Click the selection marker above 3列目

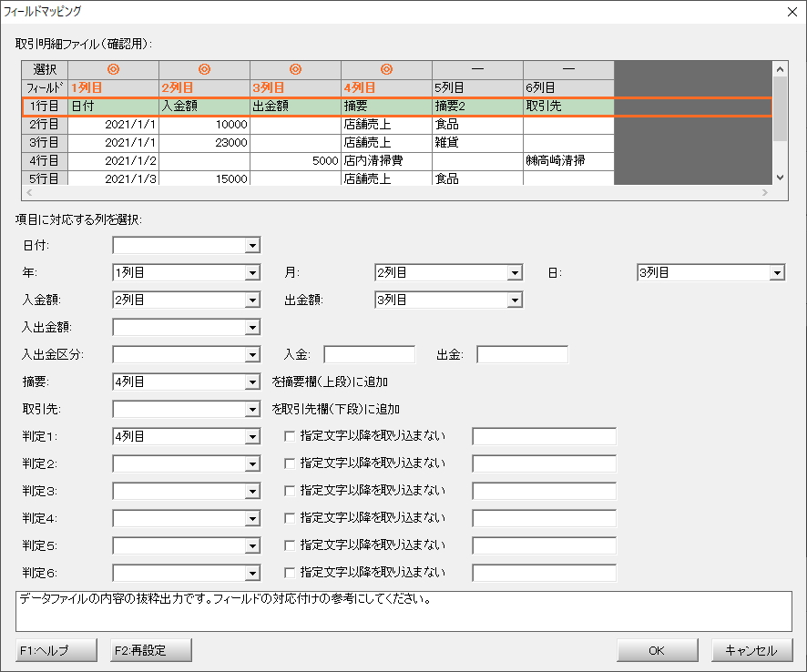[x=295, y=69]
